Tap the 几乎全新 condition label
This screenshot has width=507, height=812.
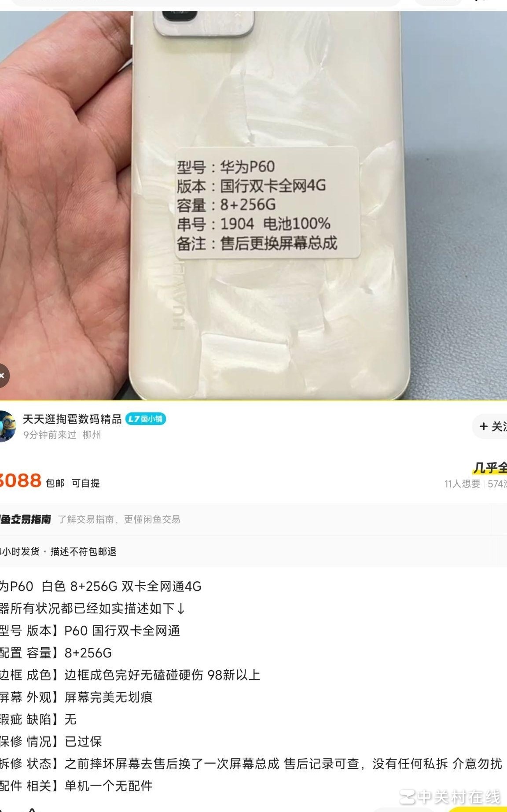(489, 468)
